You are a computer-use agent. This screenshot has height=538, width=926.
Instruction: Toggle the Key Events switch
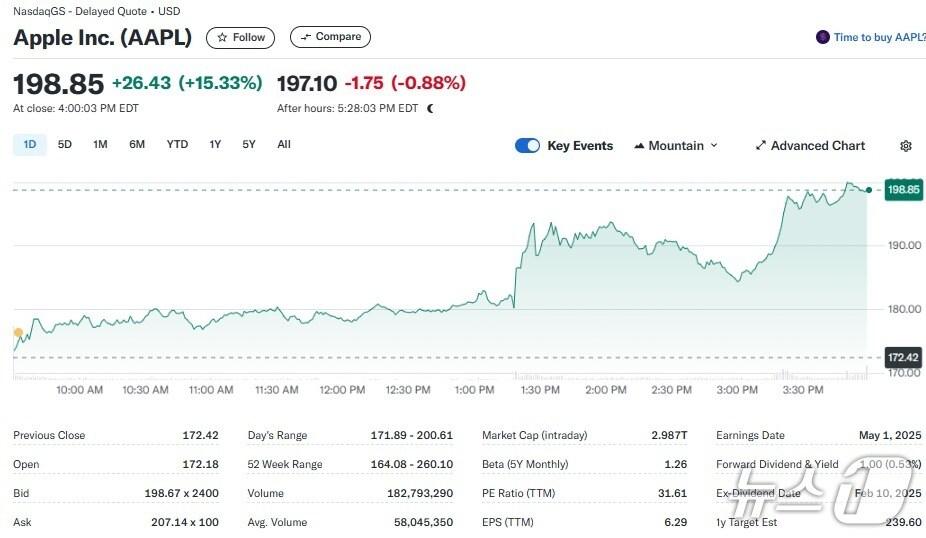pos(527,146)
